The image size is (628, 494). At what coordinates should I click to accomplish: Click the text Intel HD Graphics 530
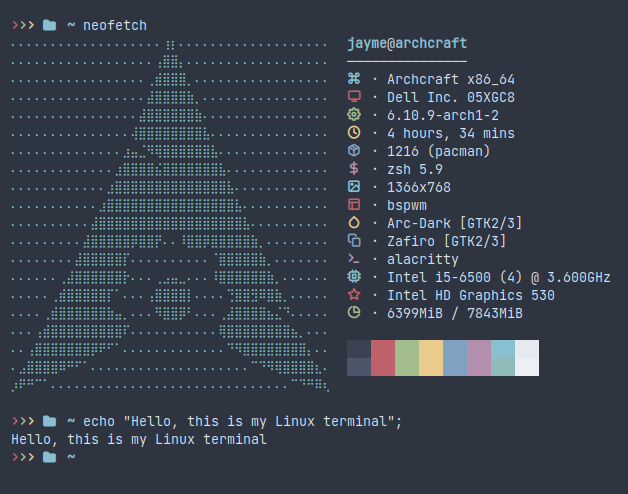pos(471,295)
